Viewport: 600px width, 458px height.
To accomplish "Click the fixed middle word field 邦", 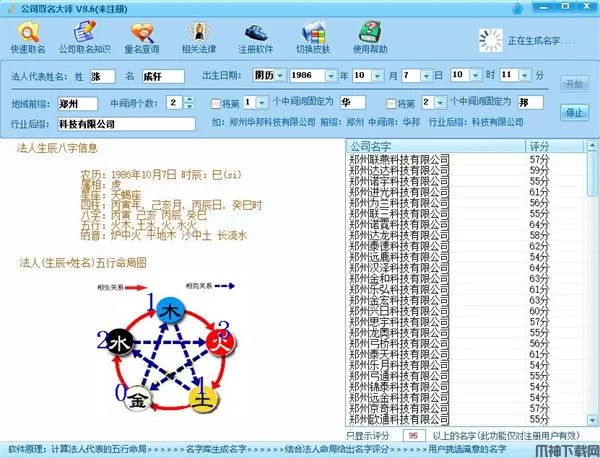I will (530, 103).
